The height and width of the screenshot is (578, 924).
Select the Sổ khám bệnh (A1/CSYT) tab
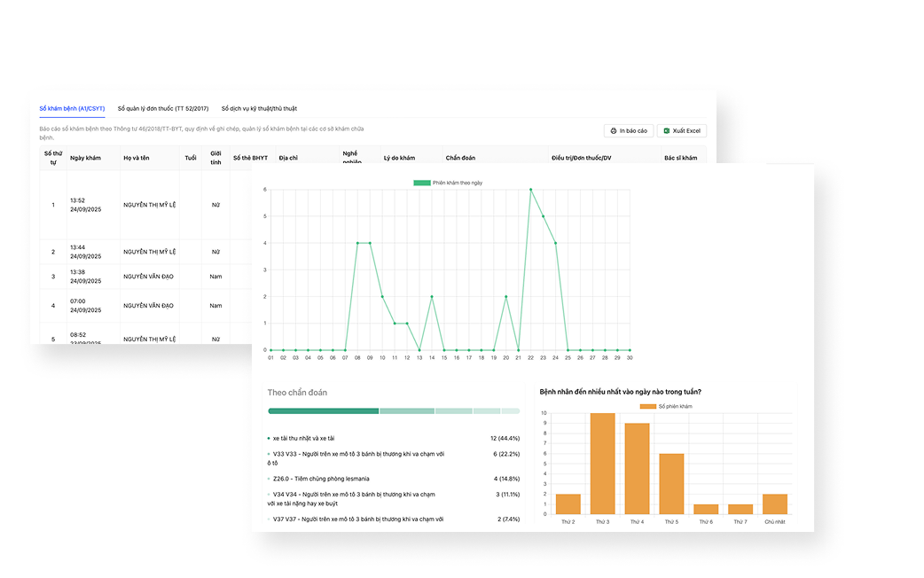click(x=72, y=108)
